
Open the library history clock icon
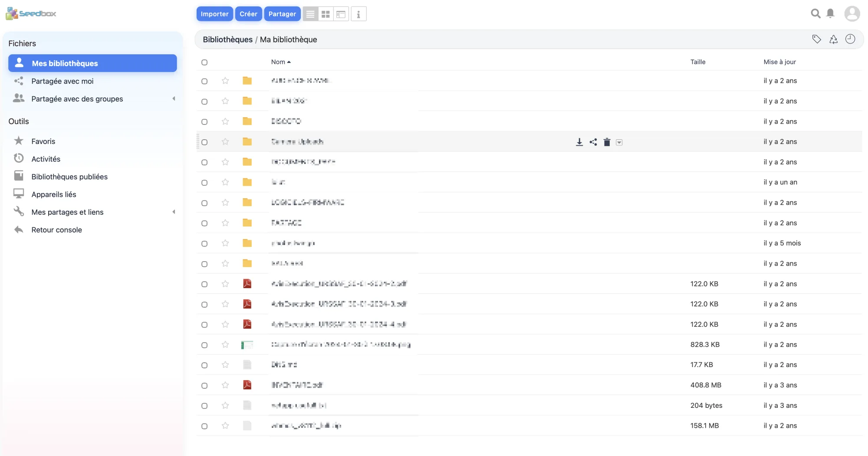[x=850, y=39]
